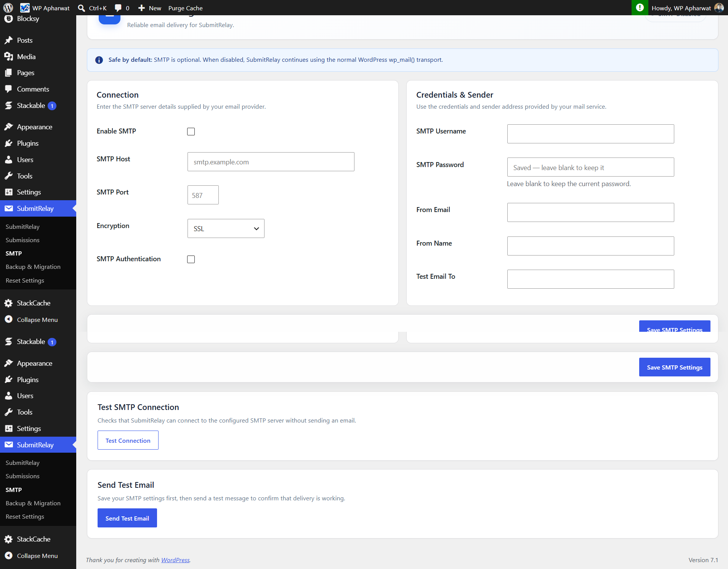The width and height of the screenshot is (728, 569).
Task: Focus the Test Email To field
Action: [x=590, y=279]
